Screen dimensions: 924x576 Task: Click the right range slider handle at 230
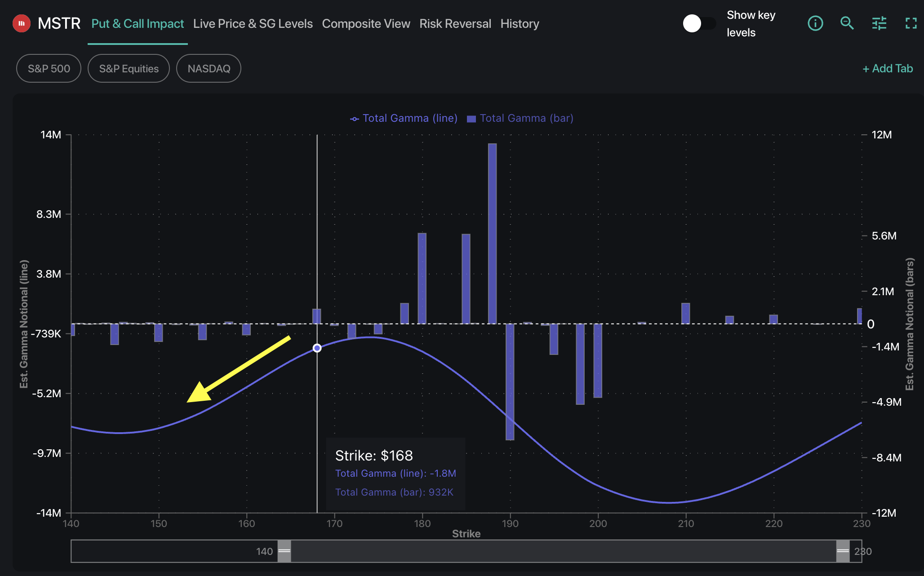tap(843, 551)
